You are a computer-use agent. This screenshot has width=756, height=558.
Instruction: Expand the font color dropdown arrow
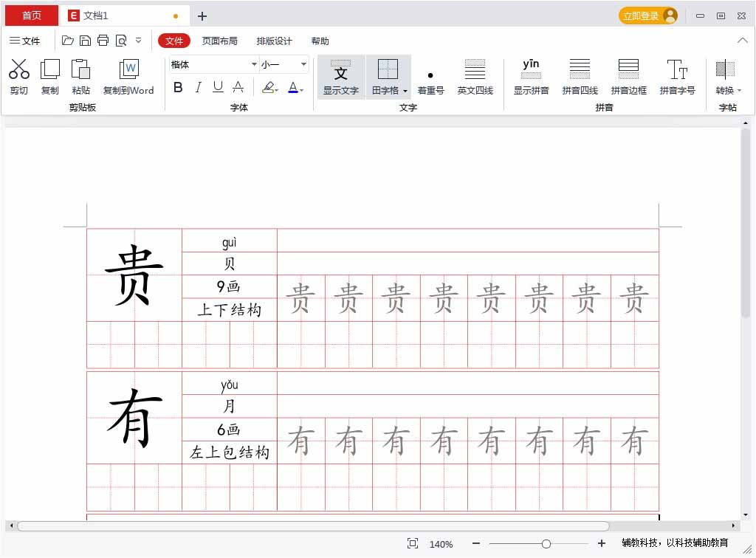point(302,90)
